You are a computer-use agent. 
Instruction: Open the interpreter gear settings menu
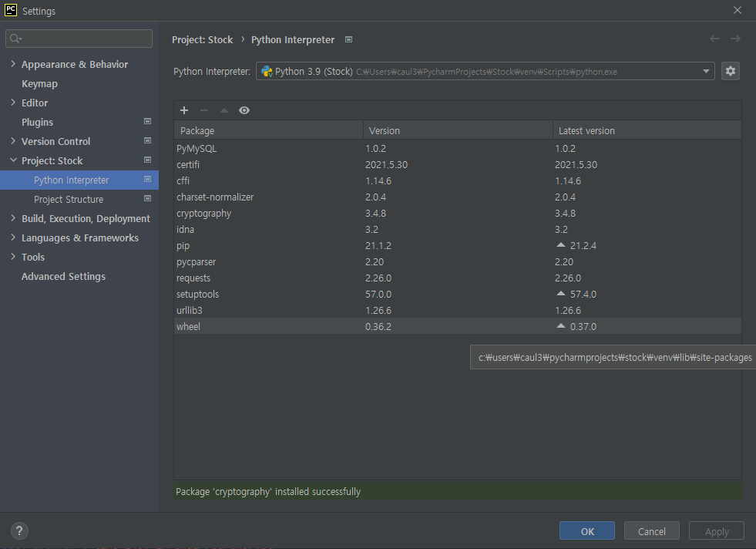click(x=731, y=72)
